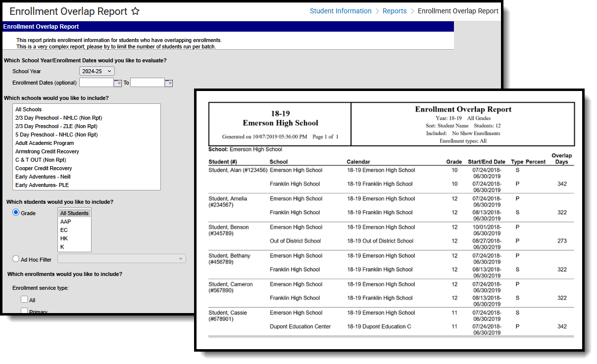Favorite the report with the star icon
This screenshot has height=364, width=597.
(x=135, y=11)
